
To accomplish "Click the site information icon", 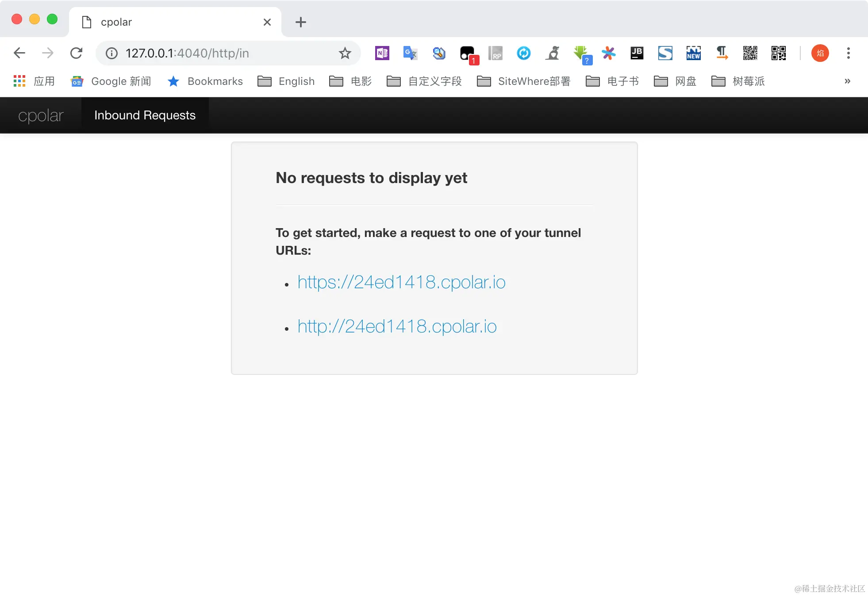I will (x=111, y=53).
